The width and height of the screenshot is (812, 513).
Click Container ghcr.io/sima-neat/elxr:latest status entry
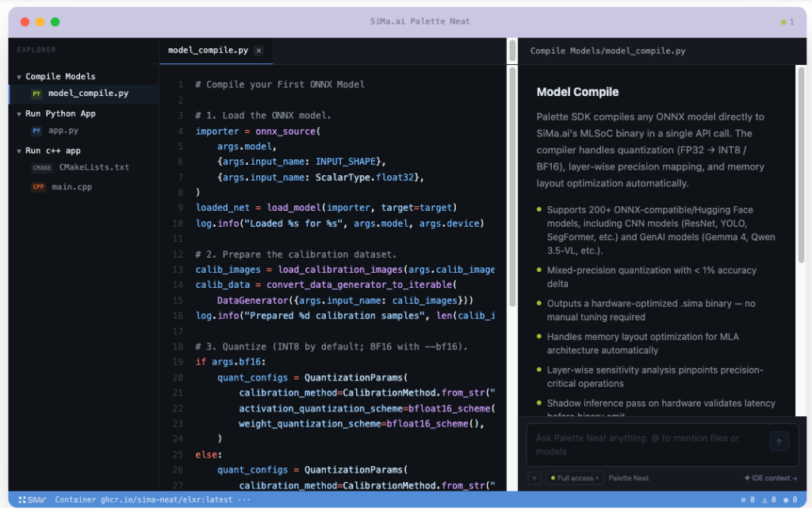point(144,500)
